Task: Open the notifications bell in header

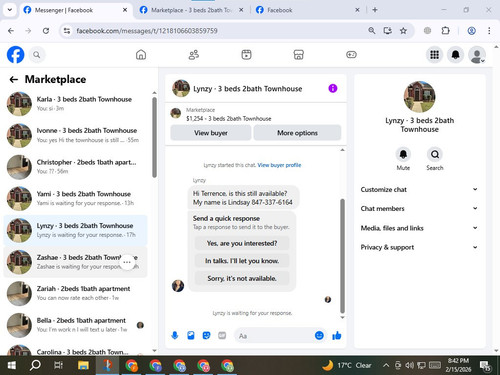Action: (x=456, y=55)
